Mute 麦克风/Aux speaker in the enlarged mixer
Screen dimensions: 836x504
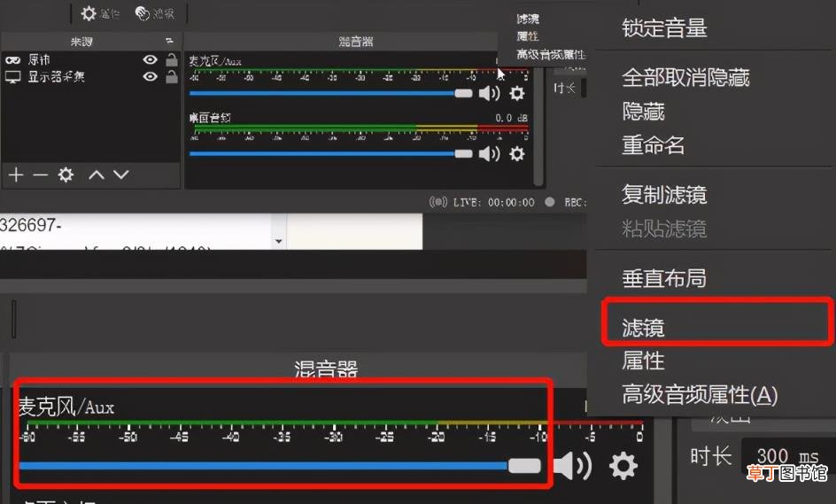573,466
